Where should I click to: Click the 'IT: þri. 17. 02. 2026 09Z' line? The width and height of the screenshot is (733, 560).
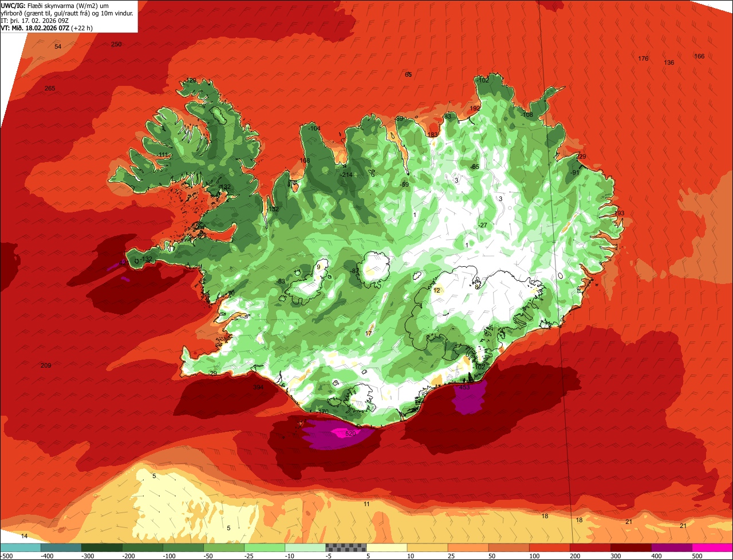36,21
